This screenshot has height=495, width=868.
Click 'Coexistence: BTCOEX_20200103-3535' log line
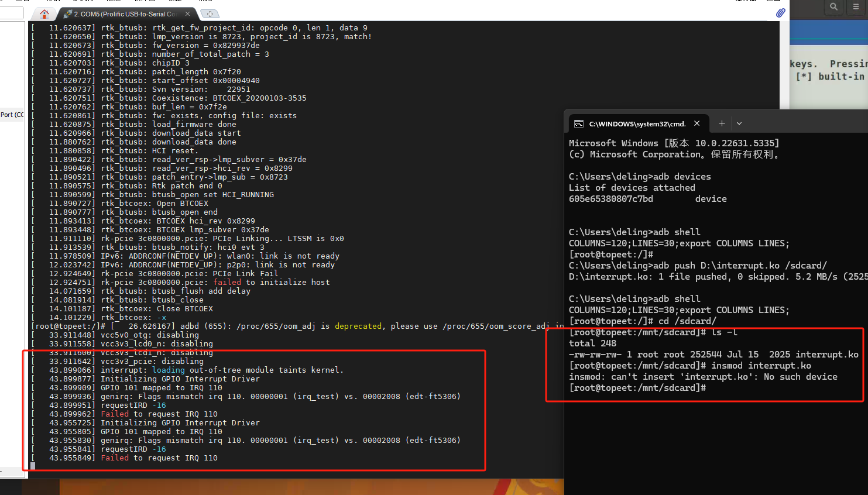[169, 98]
